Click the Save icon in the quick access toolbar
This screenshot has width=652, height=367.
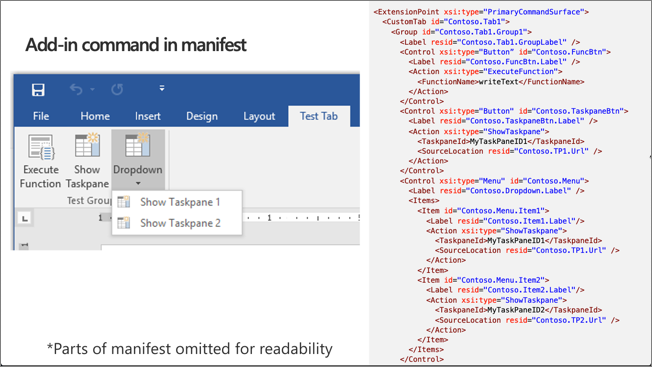pyautogui.click(x=38, y=90)
